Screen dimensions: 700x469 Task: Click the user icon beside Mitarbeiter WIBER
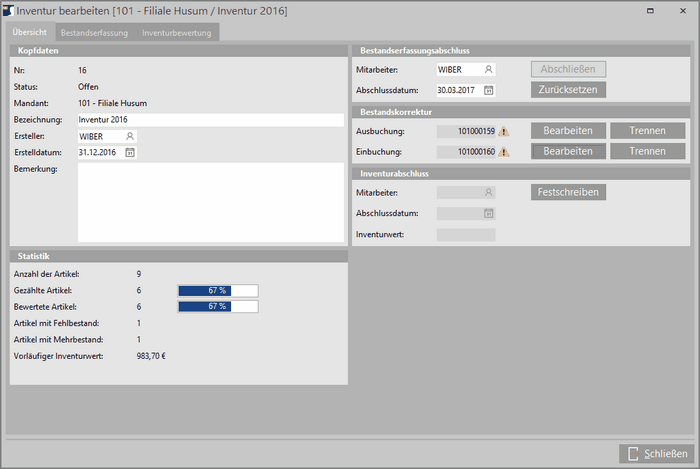coord(488,70)
